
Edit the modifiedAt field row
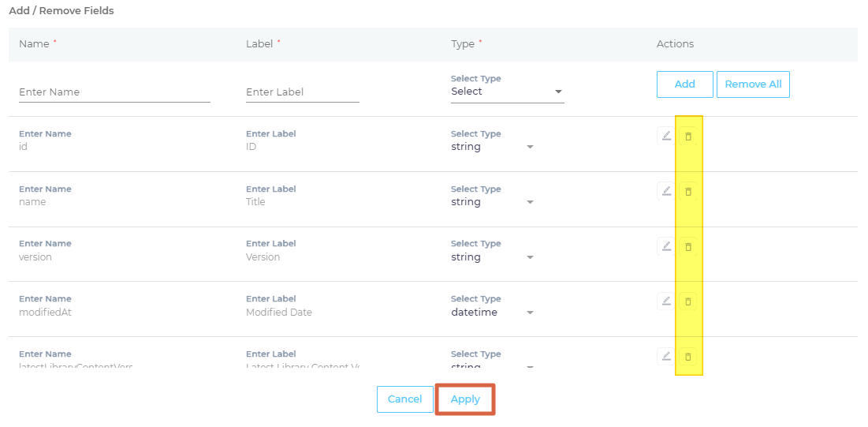pyautogui.click(x=666, y=301)
